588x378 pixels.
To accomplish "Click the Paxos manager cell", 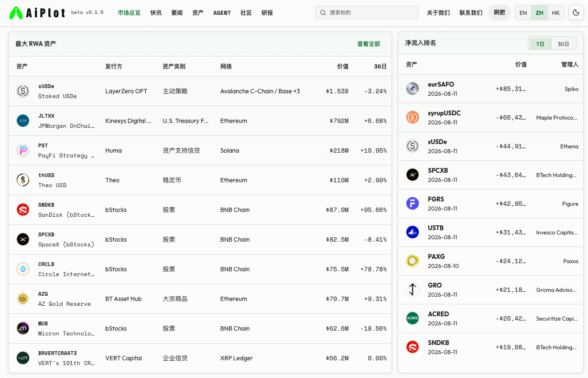I will [x=571, y=261].
